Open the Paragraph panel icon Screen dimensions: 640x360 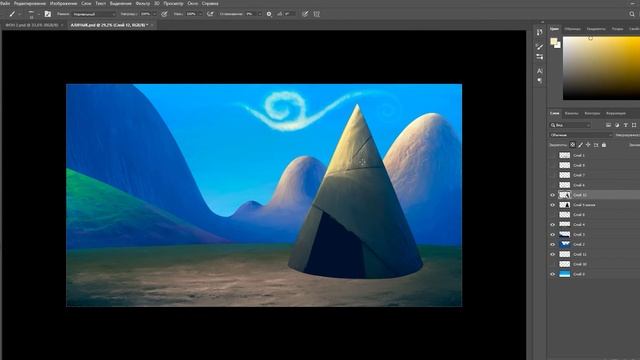540,81
